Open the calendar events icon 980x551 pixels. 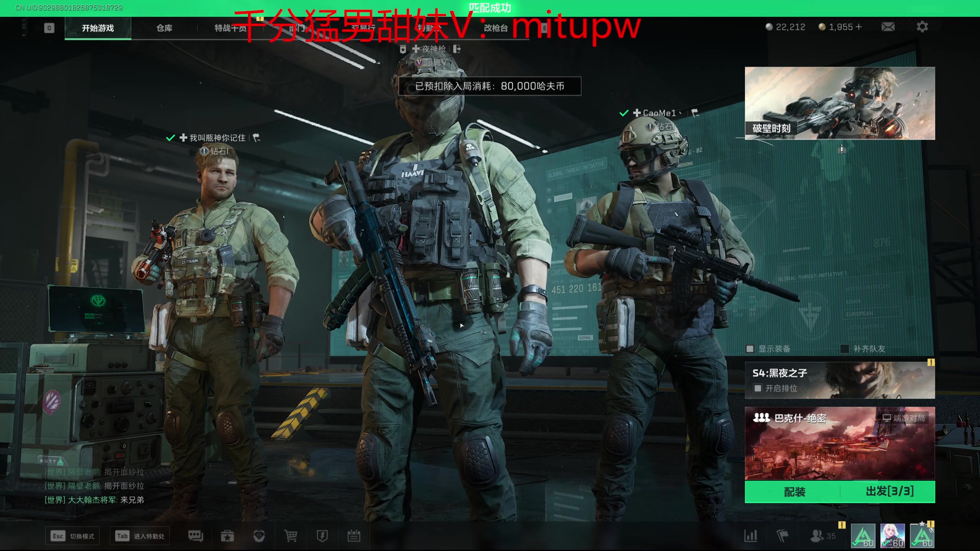tap(354, 536)
